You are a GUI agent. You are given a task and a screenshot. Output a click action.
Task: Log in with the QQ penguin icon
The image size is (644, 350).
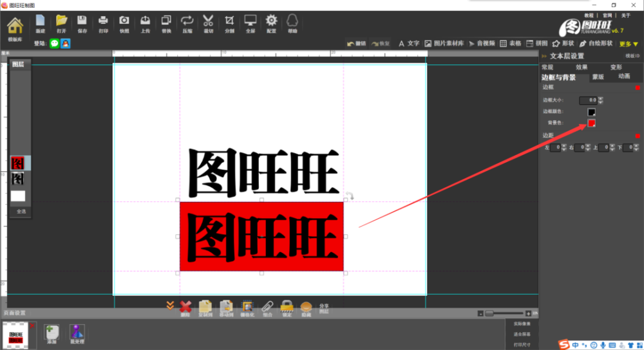(x=66, y=44)
